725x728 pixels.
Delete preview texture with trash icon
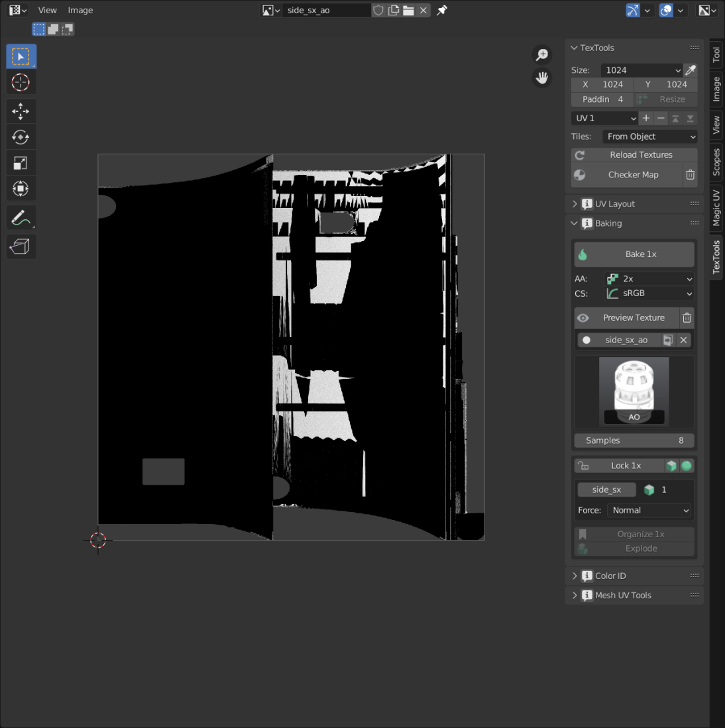(687, 318)
